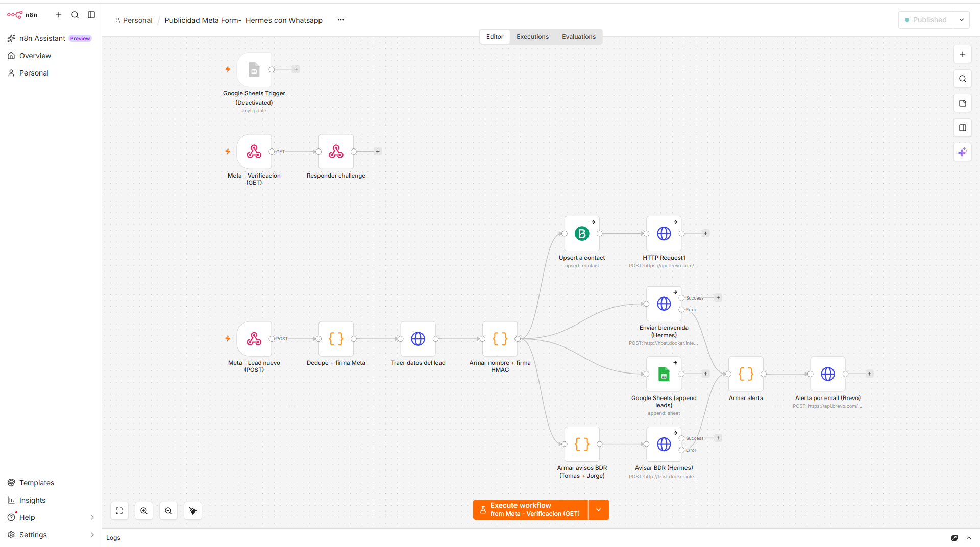Select the Meta - Lead nuevo (POST) webhook node
This screenshot has width=980, height=547.
click(x=254, y=339)
